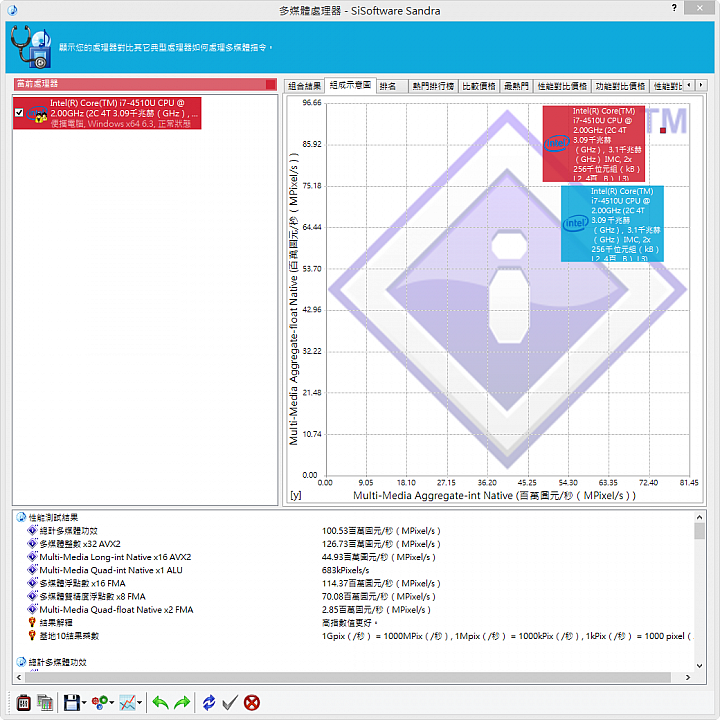The height and width of the screenshot is (720, 720).
Task: Click the Sandra app icon in title bar
Action: 12,10
